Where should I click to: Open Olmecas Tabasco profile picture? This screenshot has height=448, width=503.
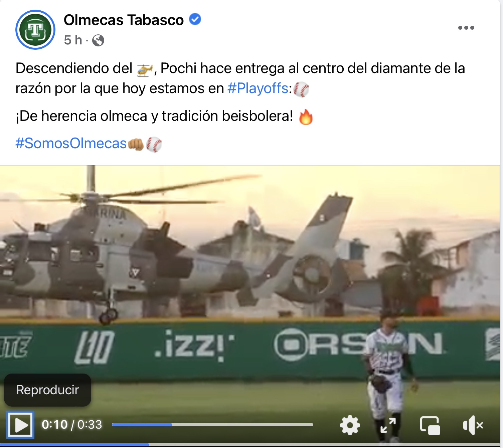click(x=35, y=30)
